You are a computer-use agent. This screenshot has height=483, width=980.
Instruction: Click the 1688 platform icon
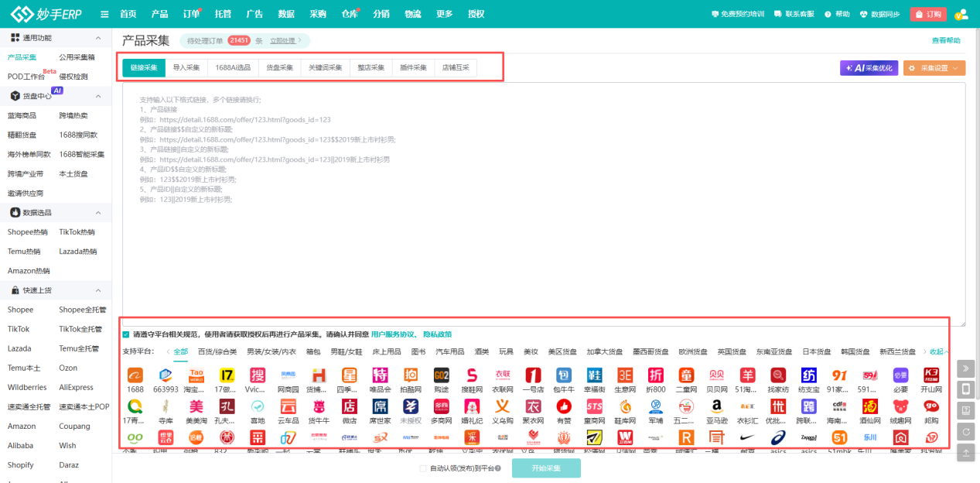(135, 375)
